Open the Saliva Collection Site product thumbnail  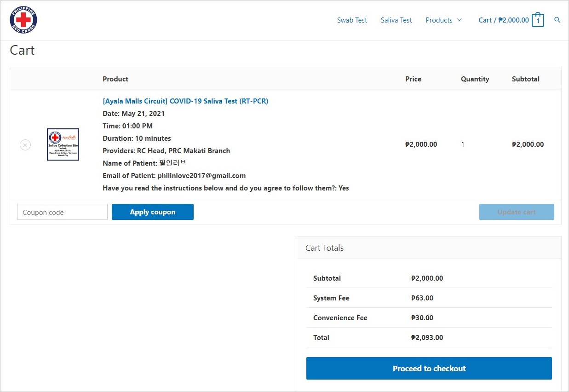63,144
